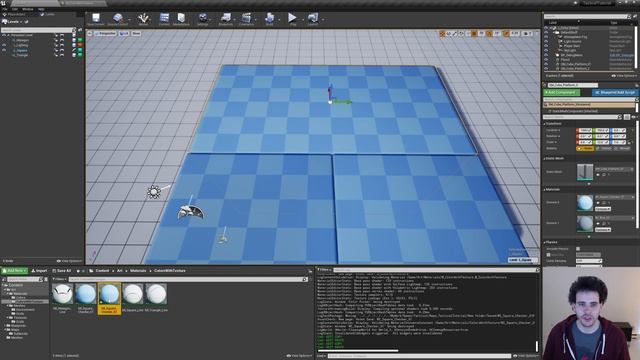Click the Build toolbar icon
The width and height of the screenshot is (640, 360).
coord(269,18)
